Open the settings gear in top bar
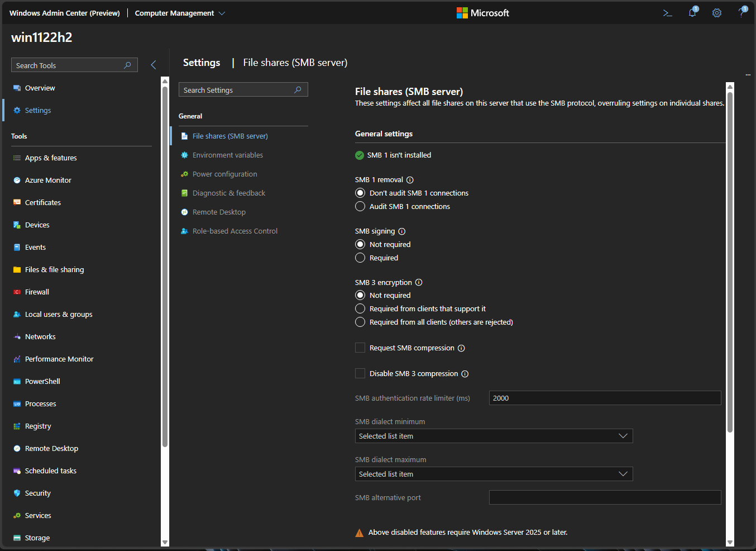The height and width of the screenshot is (551, 756). pyautogui.click(x=717, y=13)
